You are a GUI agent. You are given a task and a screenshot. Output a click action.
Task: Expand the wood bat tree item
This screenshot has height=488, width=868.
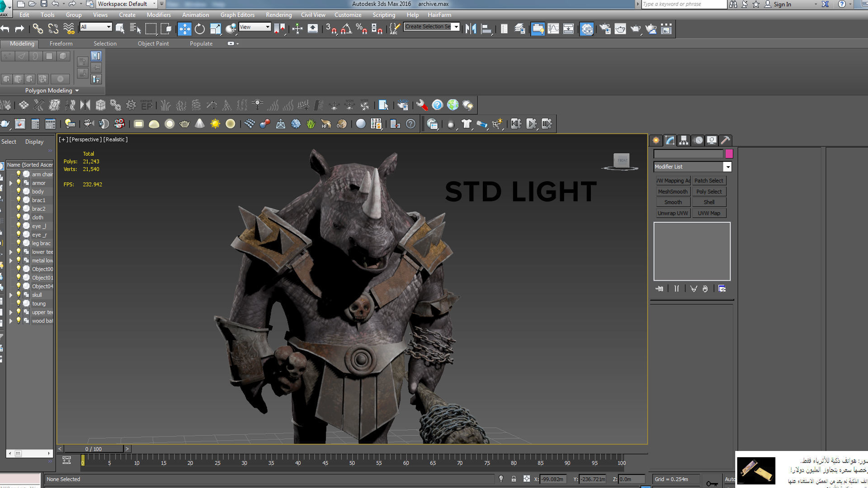[x=10, y=321]
